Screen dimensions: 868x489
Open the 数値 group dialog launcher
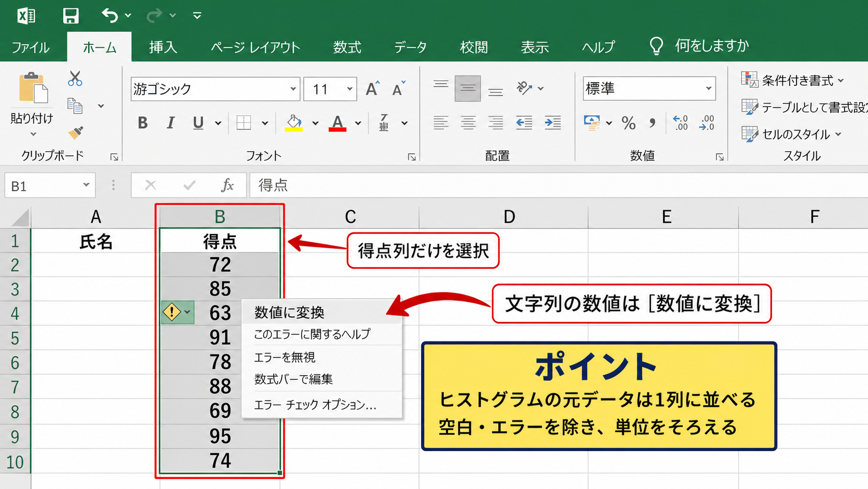point(720,157)
